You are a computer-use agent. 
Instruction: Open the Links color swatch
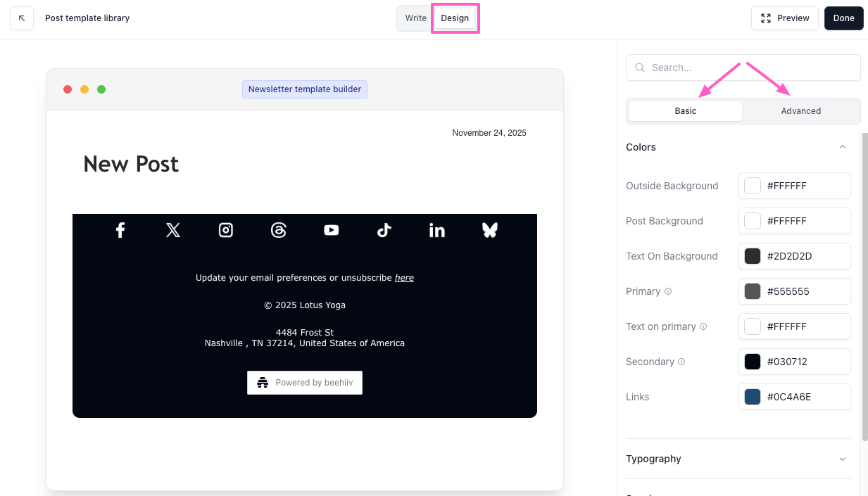(753, 397)
